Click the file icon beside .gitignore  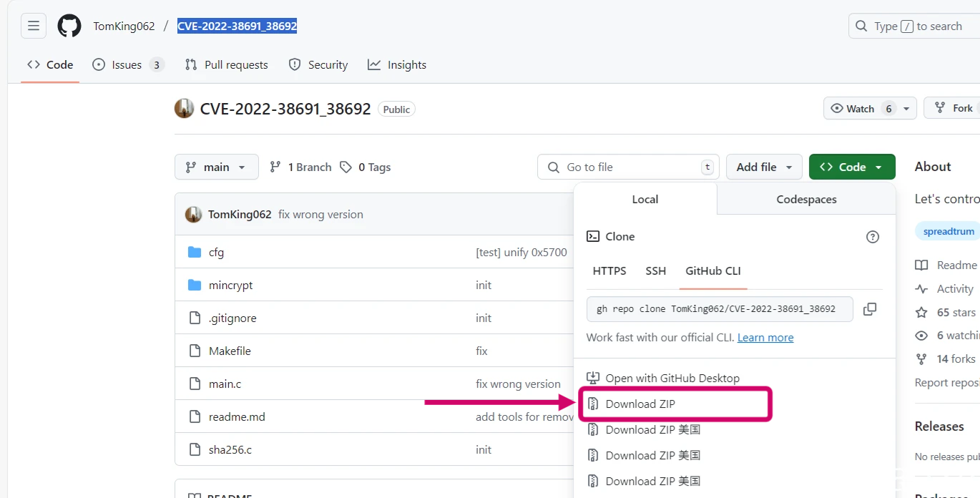(x=195, y=318)
